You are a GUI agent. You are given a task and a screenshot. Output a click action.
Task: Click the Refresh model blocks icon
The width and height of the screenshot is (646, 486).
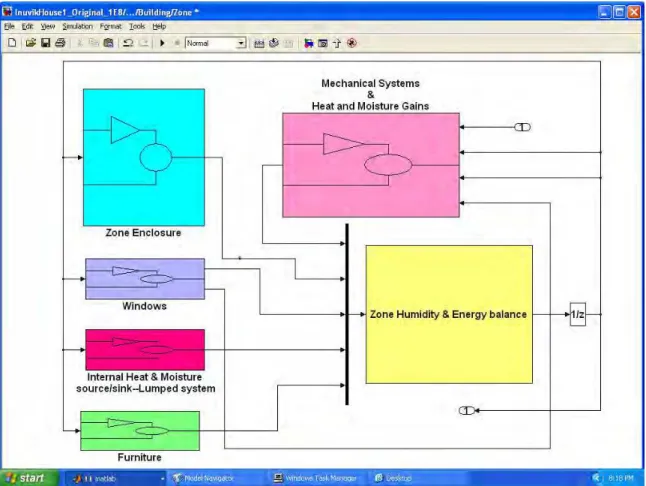pyautogui.click(x=274, y=43)
